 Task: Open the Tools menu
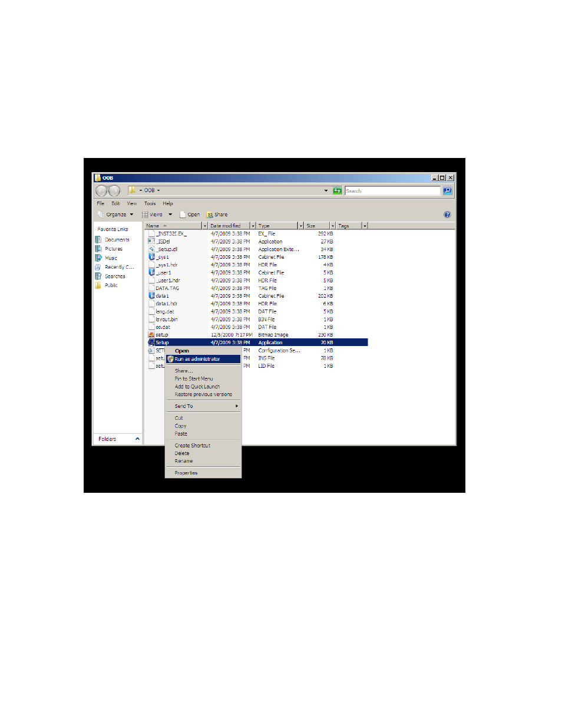(x=150, y=203)
